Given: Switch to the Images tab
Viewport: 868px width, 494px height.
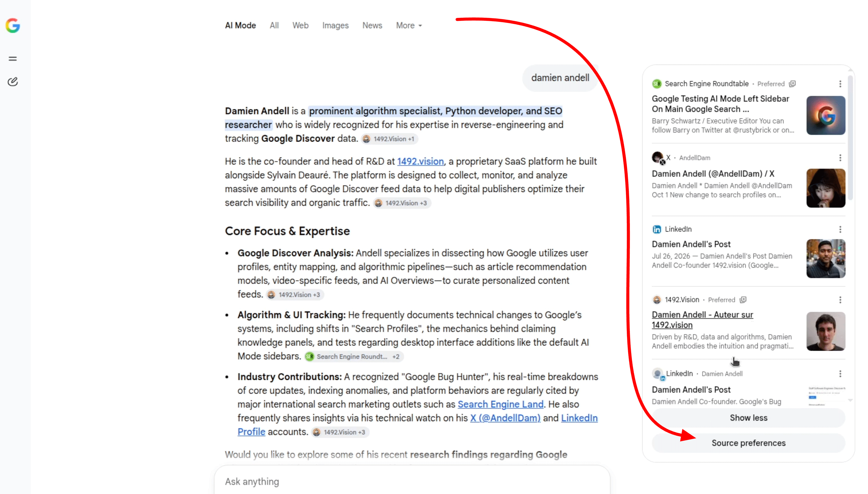Looking at the screenshot, I should [335, 26].
